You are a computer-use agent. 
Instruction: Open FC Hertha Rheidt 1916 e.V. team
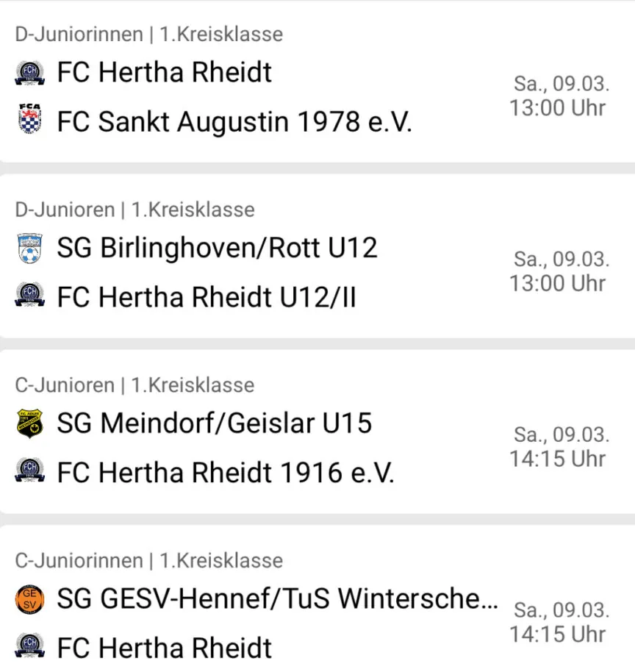226,473
